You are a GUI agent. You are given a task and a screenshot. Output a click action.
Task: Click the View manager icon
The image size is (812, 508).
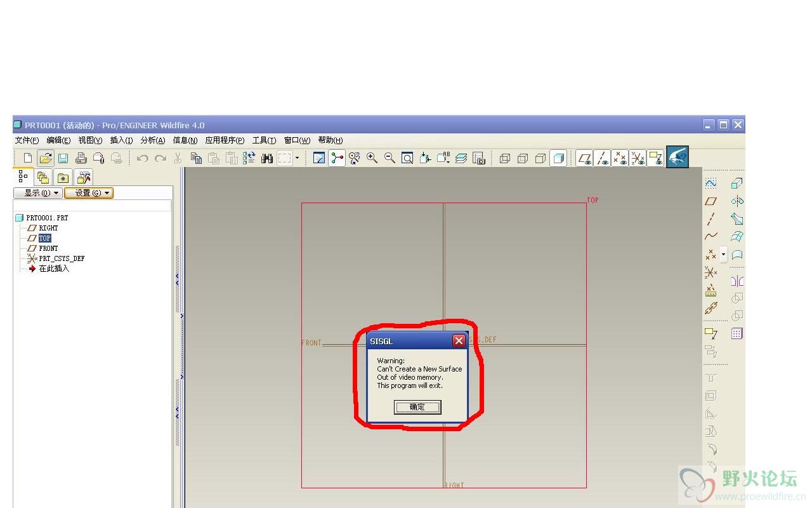(479, 158)
